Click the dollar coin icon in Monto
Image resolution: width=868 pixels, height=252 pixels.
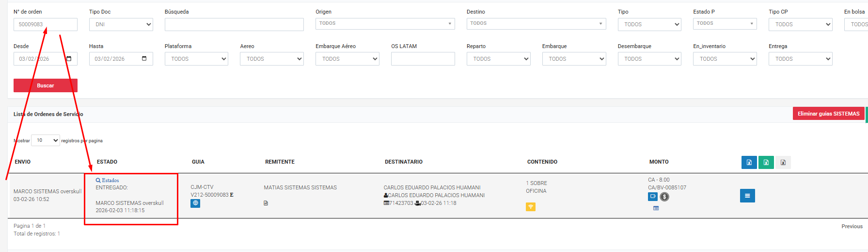tap(664, 197)
